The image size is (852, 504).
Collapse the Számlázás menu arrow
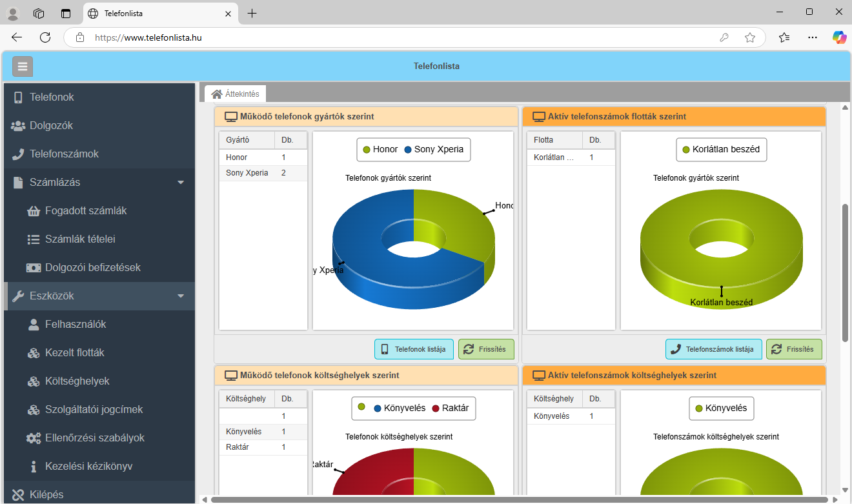click(x=181, y=183)
